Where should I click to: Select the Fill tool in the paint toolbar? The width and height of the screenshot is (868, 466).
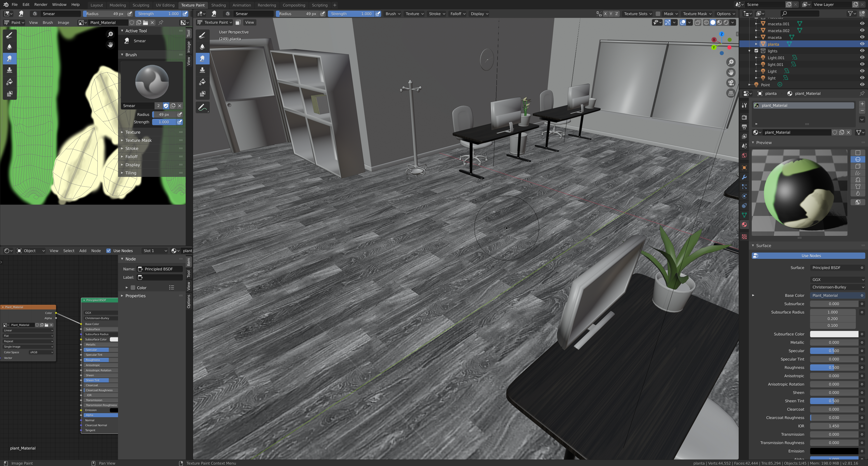pos(9,81)
